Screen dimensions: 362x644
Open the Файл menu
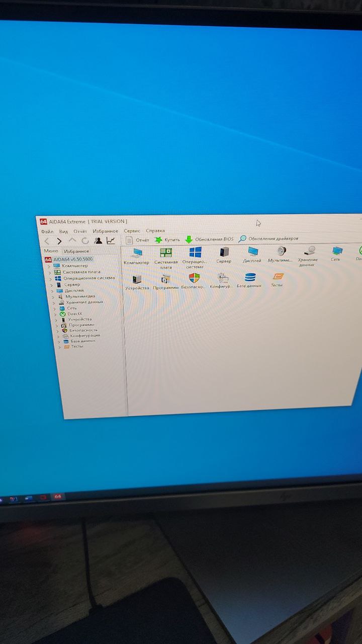pyautogui.click(x=47, y=232)
